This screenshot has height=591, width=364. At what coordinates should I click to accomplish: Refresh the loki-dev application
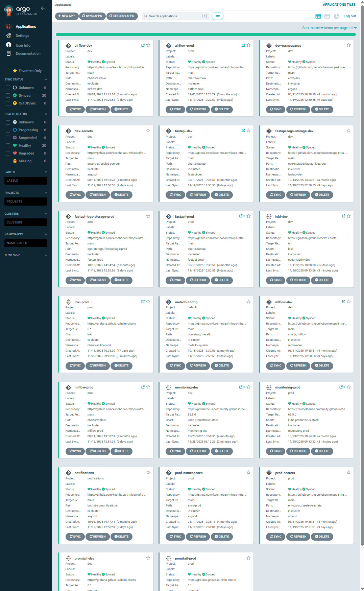point(298,280)
